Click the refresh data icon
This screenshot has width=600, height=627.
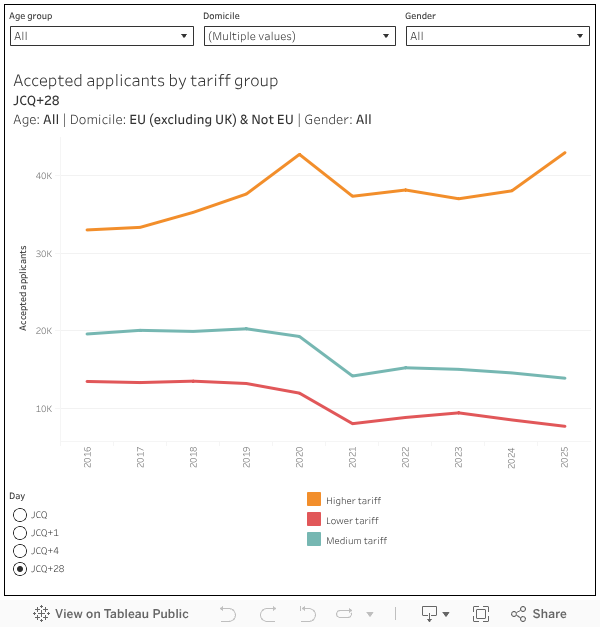346,613
